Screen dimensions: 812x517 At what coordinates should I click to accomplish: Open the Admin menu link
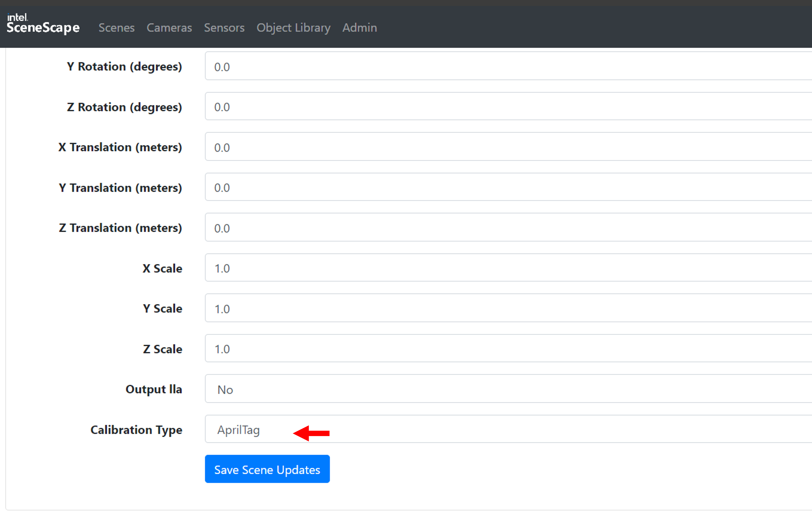point(359,28)
